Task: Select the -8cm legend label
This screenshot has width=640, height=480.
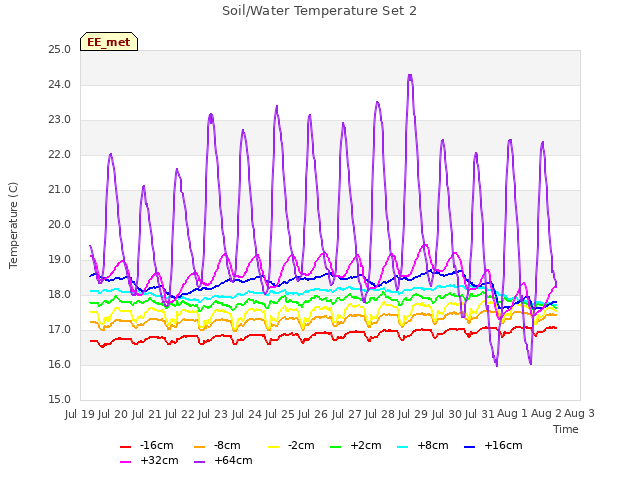Action: [227, 445]
